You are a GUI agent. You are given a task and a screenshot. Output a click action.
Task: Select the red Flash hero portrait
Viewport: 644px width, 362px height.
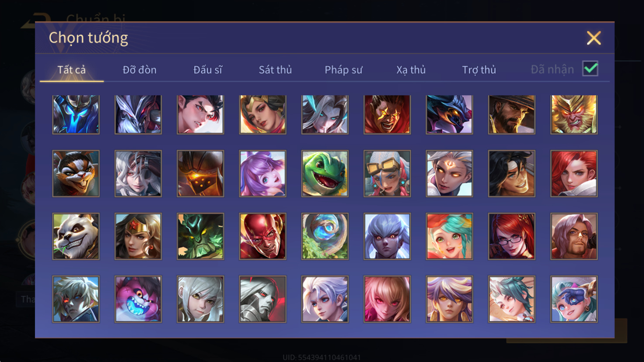263,236
